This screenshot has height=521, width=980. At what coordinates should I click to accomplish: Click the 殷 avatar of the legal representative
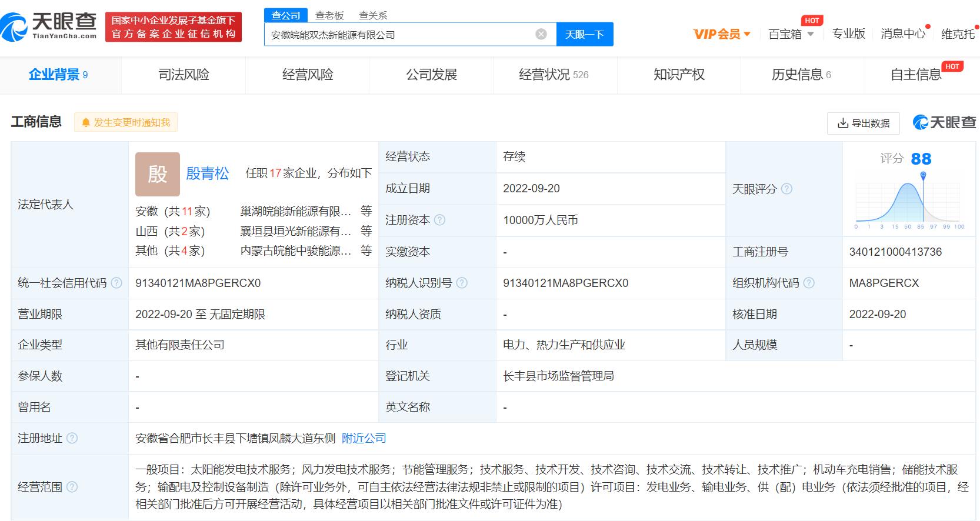click(157, 174)
